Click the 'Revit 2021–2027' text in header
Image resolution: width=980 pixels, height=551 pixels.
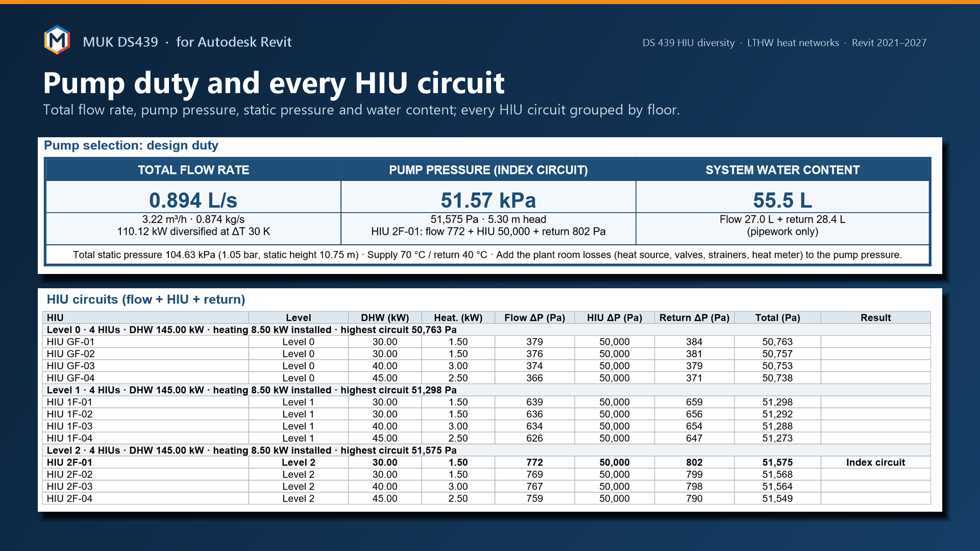pos(889,43)
